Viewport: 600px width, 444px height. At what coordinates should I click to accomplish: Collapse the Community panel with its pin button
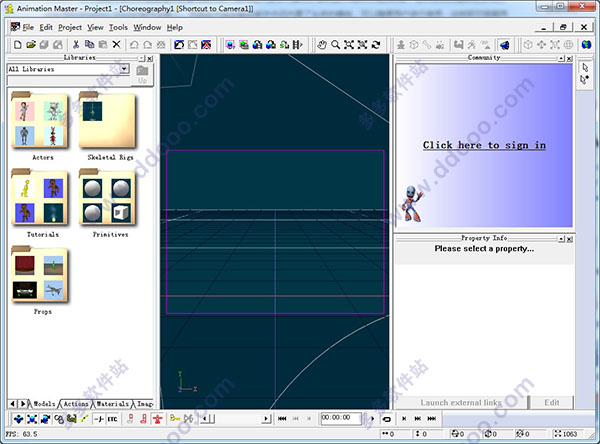point(561,59)
